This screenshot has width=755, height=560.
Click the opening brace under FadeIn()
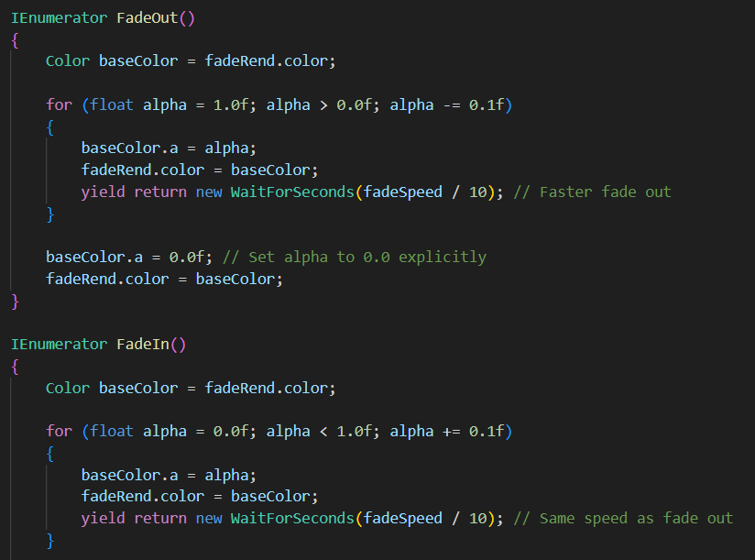point(15,367)
